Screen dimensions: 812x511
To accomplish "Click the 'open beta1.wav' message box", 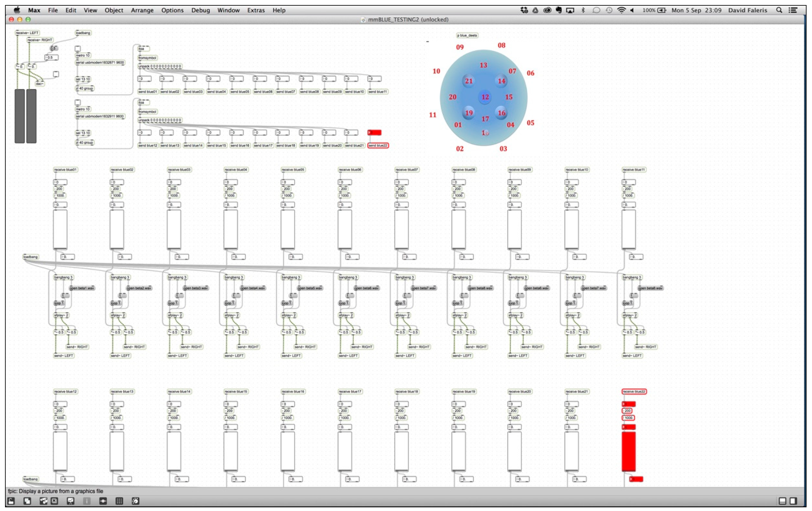I will (x=82, y=288).
